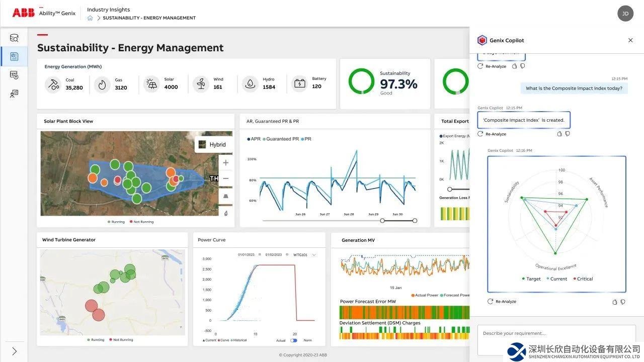This screenshot has width=644, height=362.
Task: Click Re-Analyze below the radar chart
Action: 502,302
